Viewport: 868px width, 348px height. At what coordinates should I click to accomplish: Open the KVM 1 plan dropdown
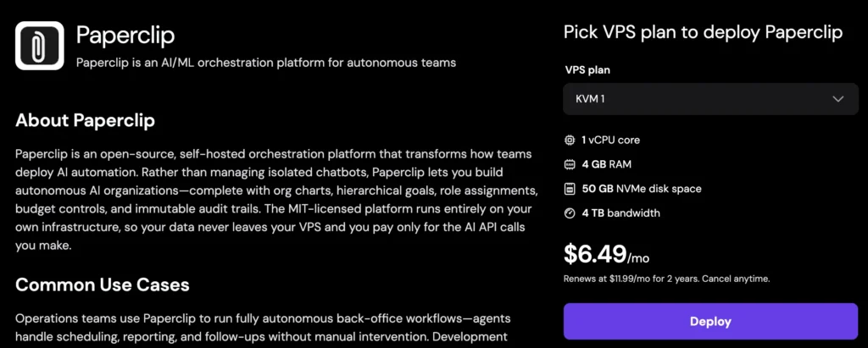pos(710,99)
